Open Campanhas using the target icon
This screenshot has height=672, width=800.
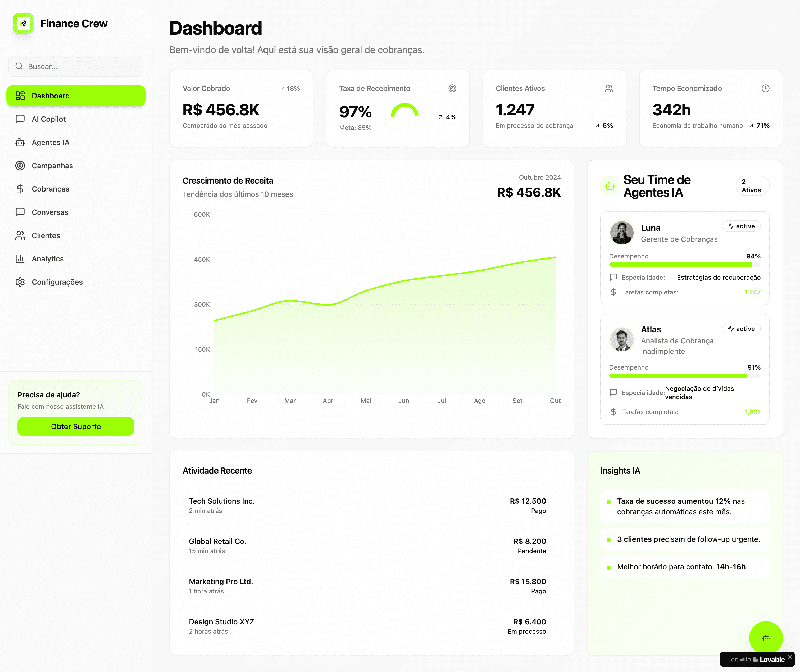pos(20,165)
